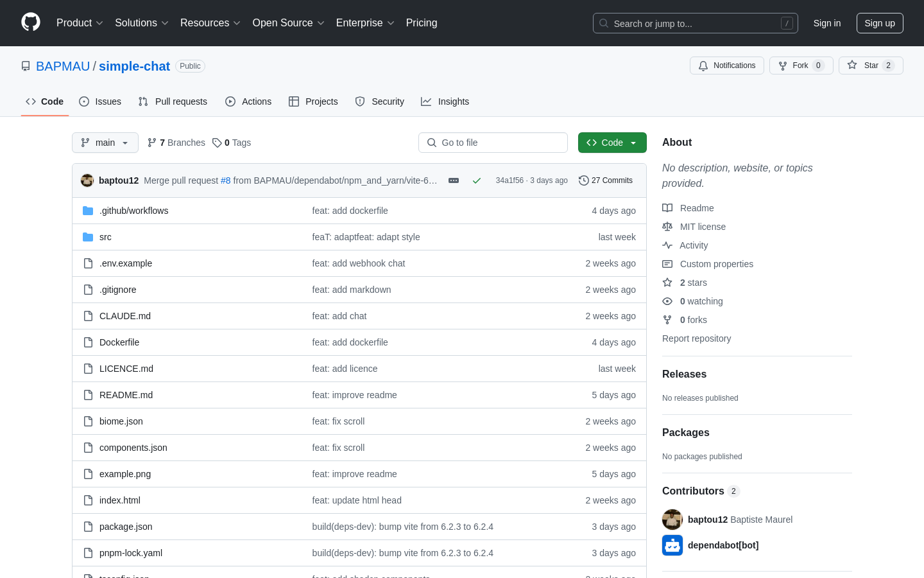Switch to the Code tab
The image size is (924, 578).
pyautogui.click(x=45, y=101)
